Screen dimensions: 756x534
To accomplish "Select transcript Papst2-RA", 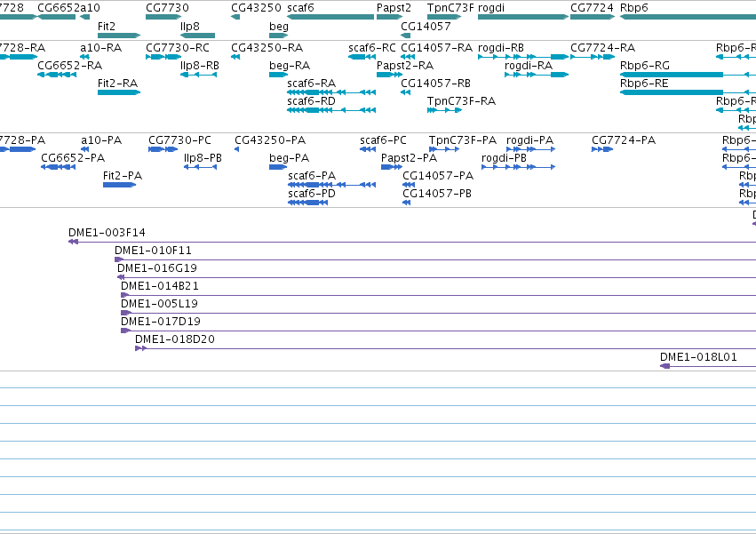I will pyautogui.click(x=389, y=75).
